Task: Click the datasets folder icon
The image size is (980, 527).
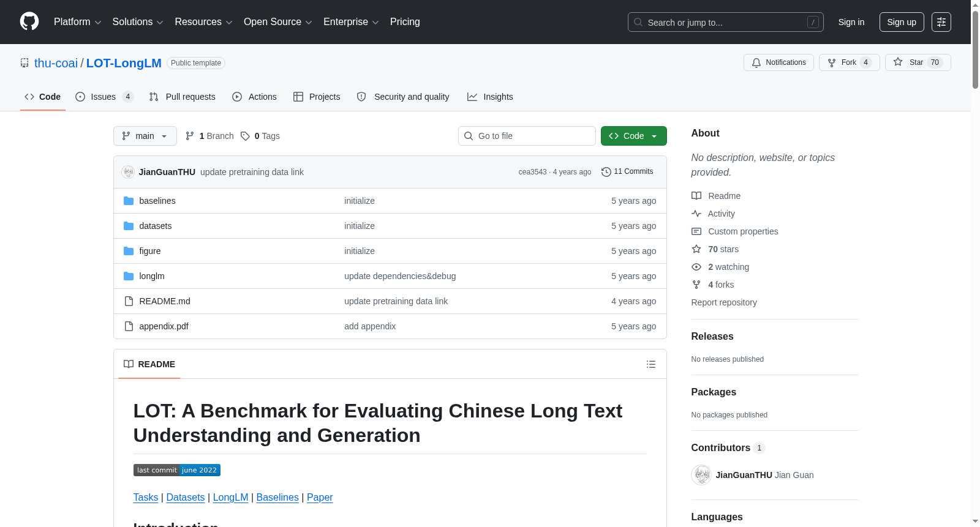Action: coord(129,226)
